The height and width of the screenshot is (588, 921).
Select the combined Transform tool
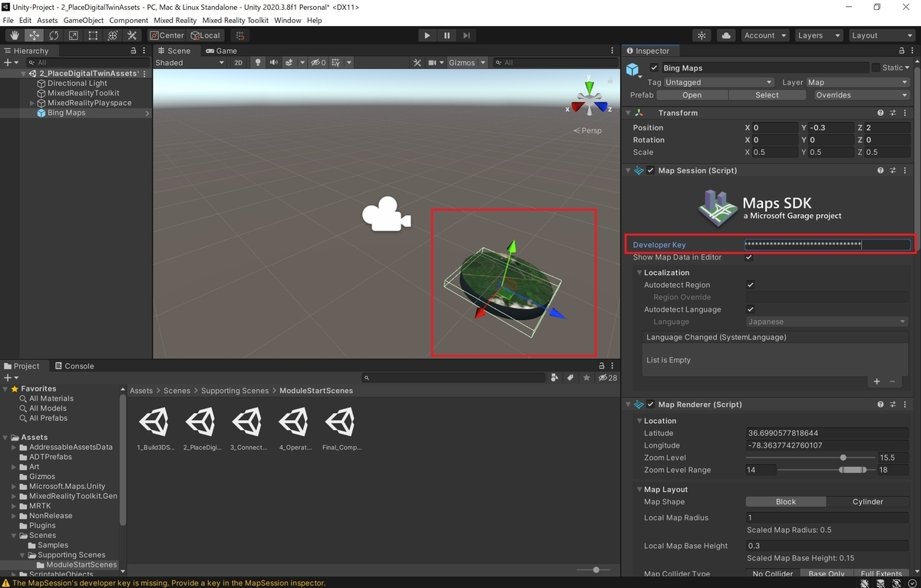click(x=112, y=35)
